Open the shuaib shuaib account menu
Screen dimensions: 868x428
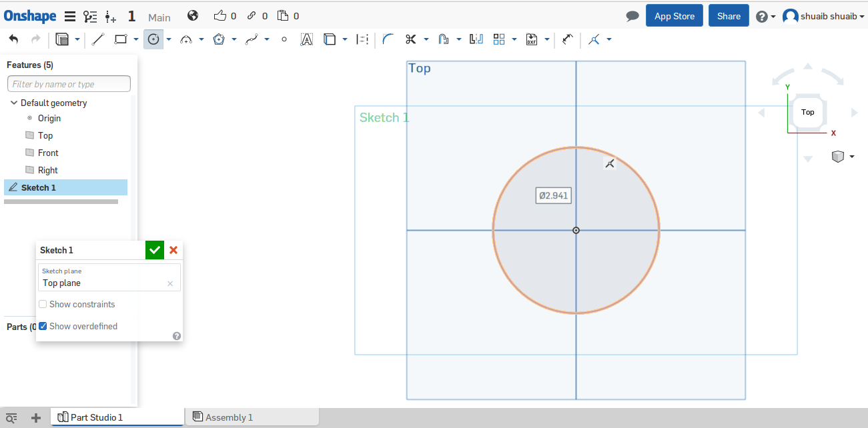(x=823, y=16)
